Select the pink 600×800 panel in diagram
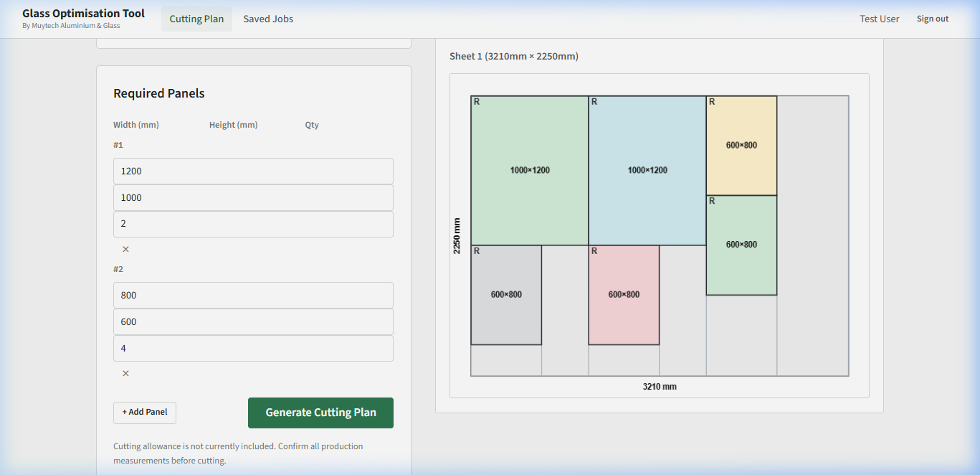The width and height of the screenshot is (980, 475). click(x=624, y=295)
